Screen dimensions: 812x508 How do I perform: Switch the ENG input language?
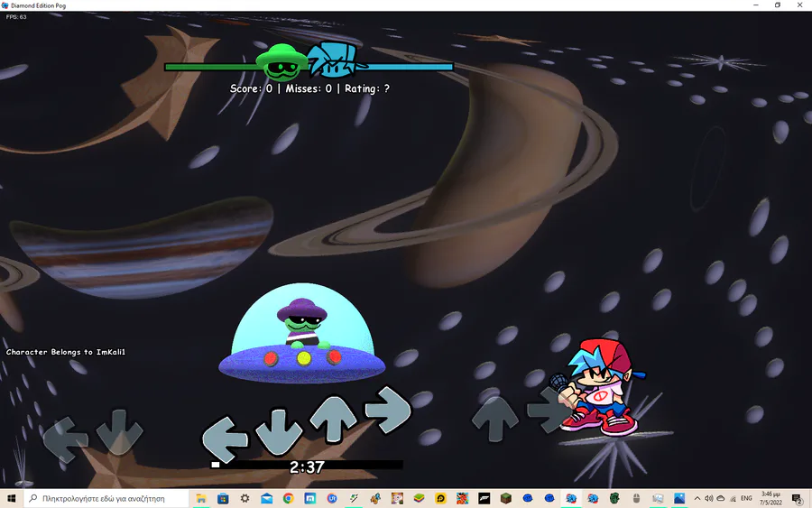(746, 498)
